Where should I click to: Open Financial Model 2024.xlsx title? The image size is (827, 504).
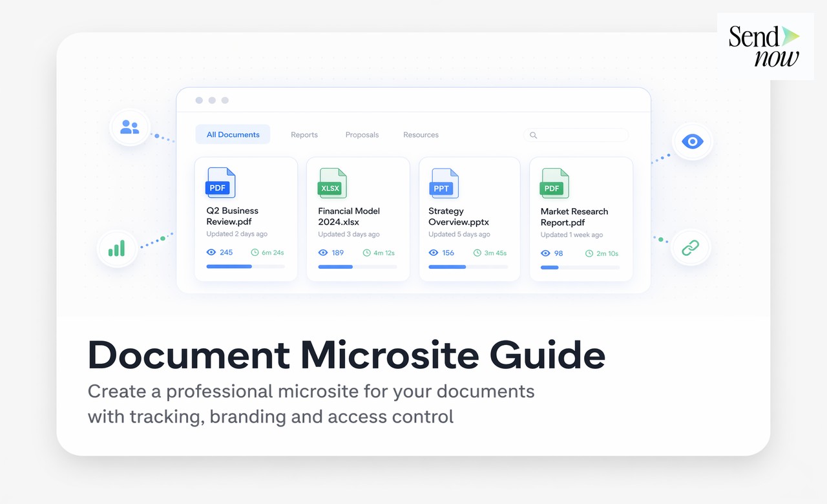[x=348, y=216]
